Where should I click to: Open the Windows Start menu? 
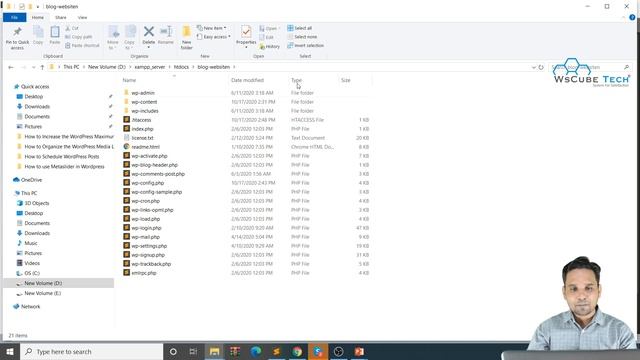[x=10, y=351]
